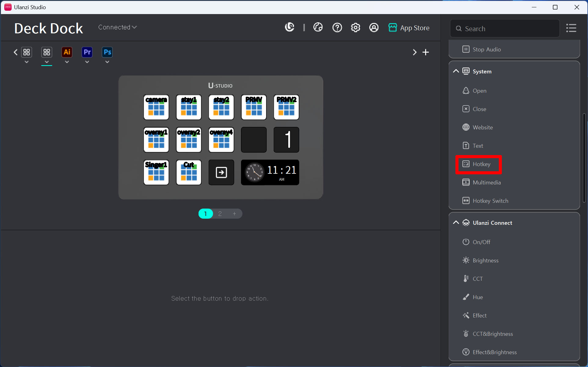Open the settings gear icon
This screenshot has height=367, width=588.
pos(355,28)
